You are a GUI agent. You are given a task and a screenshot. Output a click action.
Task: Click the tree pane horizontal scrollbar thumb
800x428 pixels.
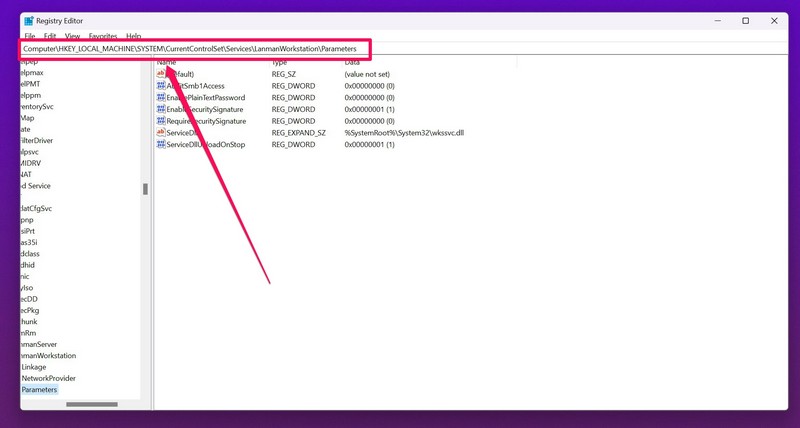coord(92,404)
